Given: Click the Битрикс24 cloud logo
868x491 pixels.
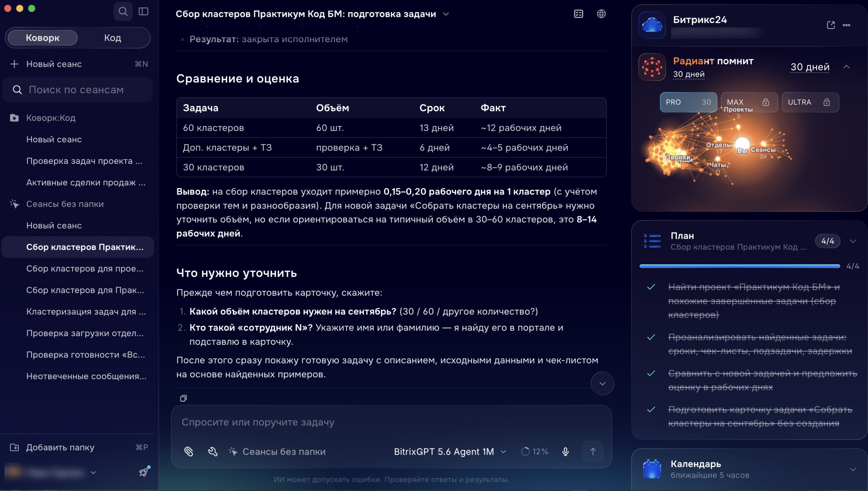Looking at the screenshot, I should [652, 25].
